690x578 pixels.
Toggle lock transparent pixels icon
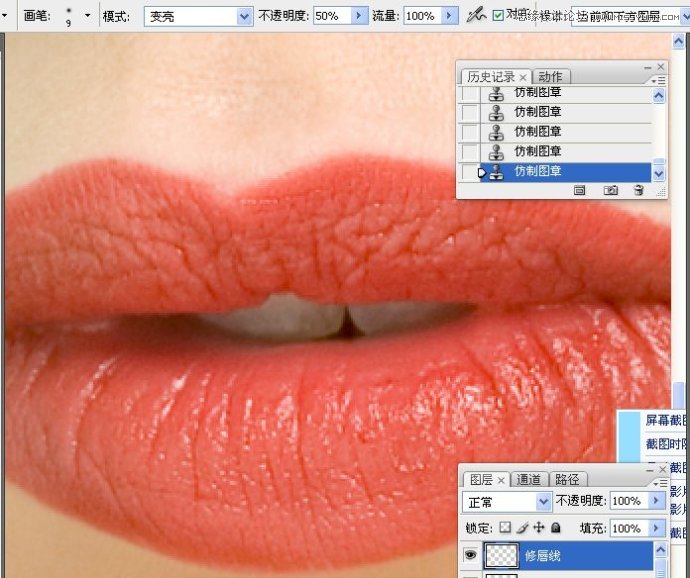tap(505, 527)
